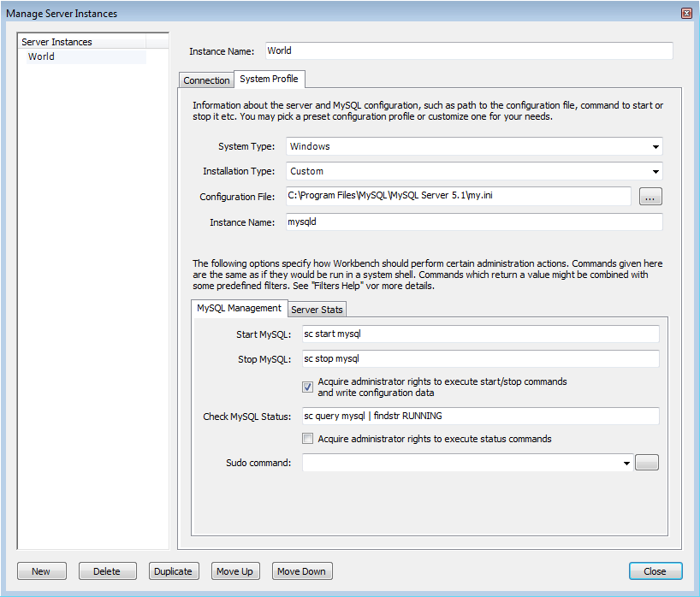This screenshot has height=597, width=700.
Task: Close the Manage Server Instances dialog
Action: point(656,571)
